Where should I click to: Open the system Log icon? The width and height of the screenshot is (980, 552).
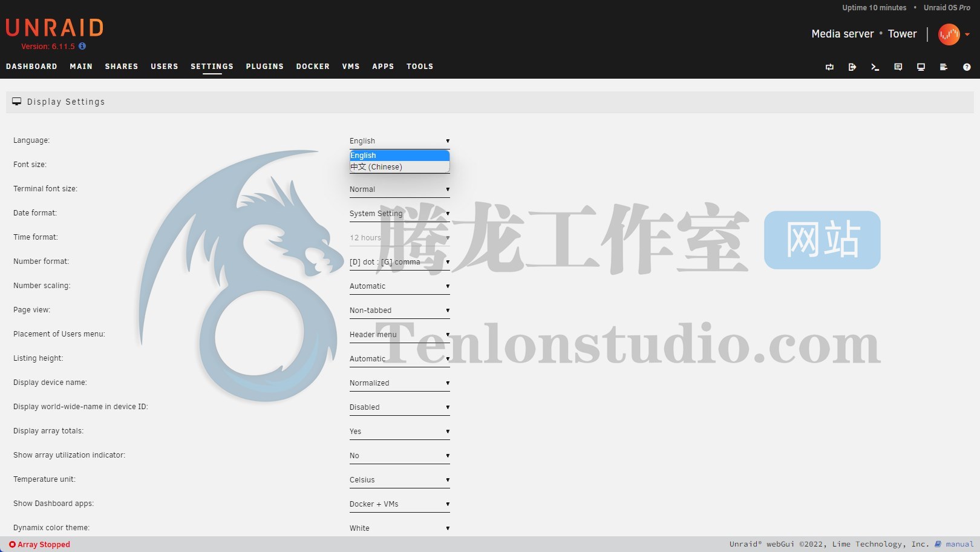tap(943, 67)
